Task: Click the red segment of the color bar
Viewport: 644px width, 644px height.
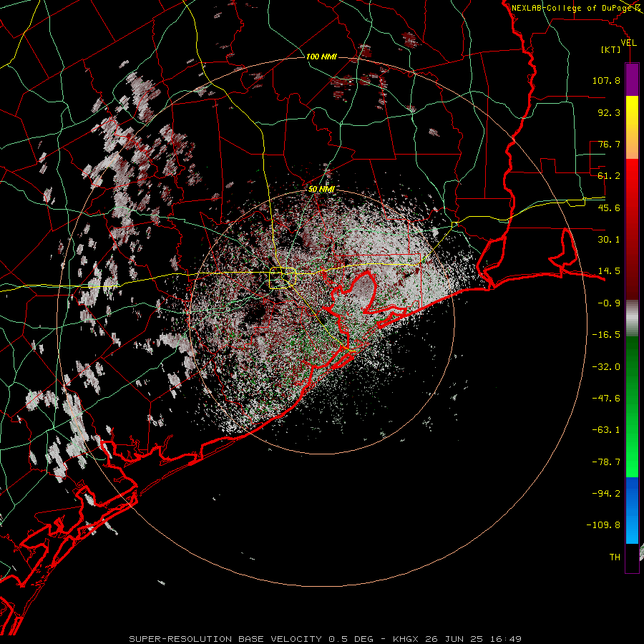Action: pos(632,229)
